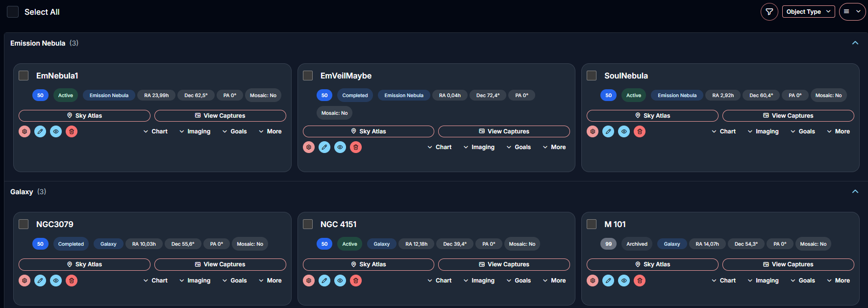868x308 pixels.
Task: Delete NGC 4151 using the trash icon
Action: pos(356,281)
